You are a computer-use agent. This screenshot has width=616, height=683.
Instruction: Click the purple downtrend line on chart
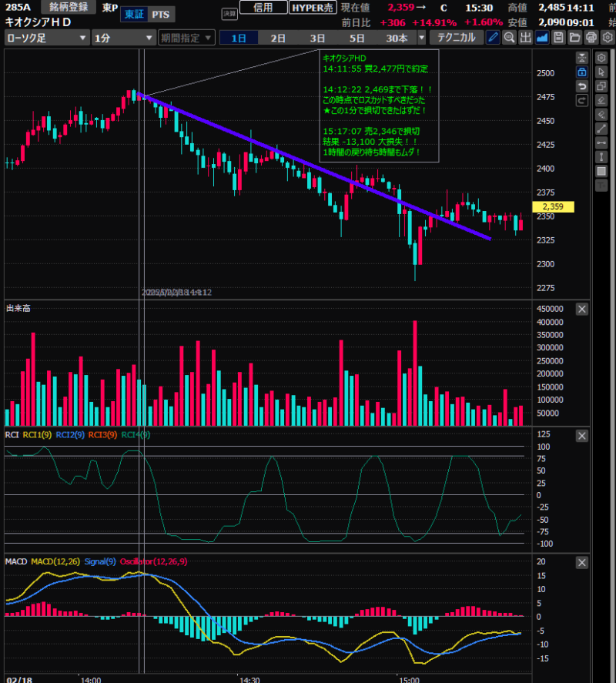pyautogui.click(x=308, y=165)
